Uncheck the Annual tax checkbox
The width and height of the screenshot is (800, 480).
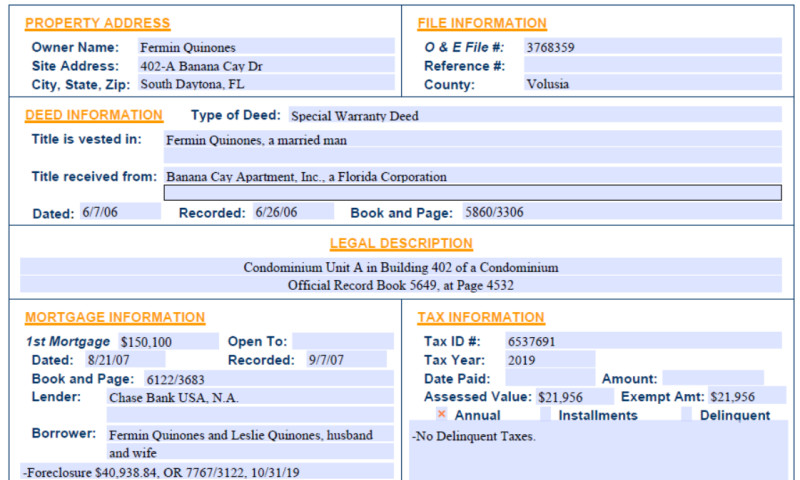coord(441,414)
